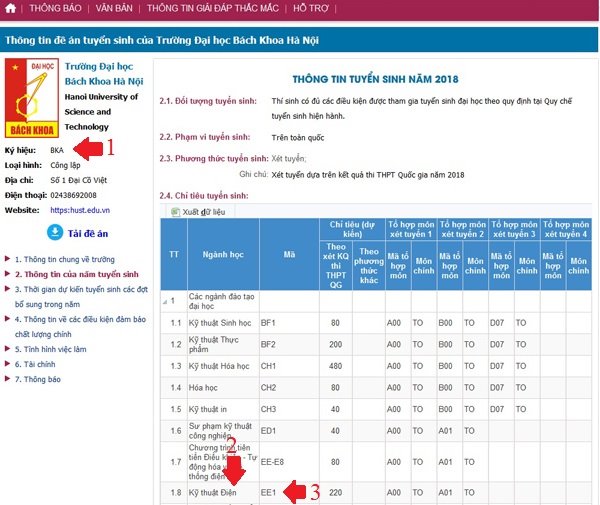Click the Tải đề án download link

click(88, 233)
